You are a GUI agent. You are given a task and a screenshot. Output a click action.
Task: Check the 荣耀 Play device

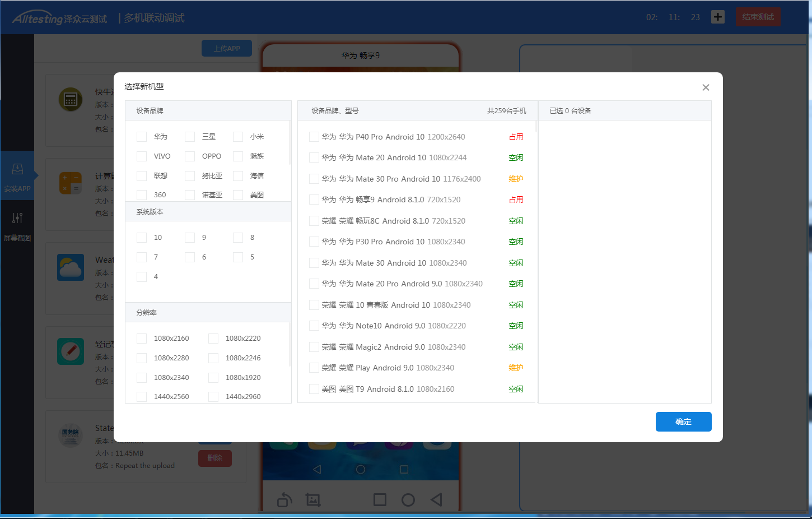tap(314, 368)
